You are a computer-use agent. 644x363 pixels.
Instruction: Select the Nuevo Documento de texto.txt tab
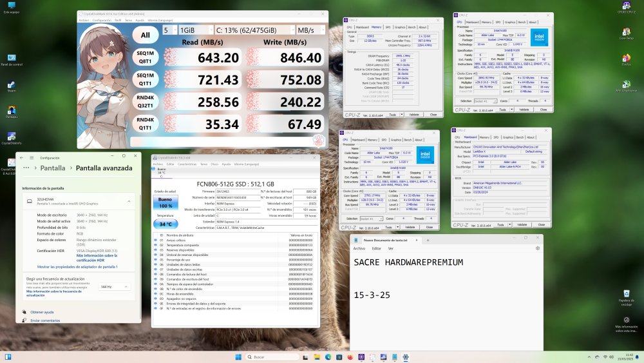[385, 240]
